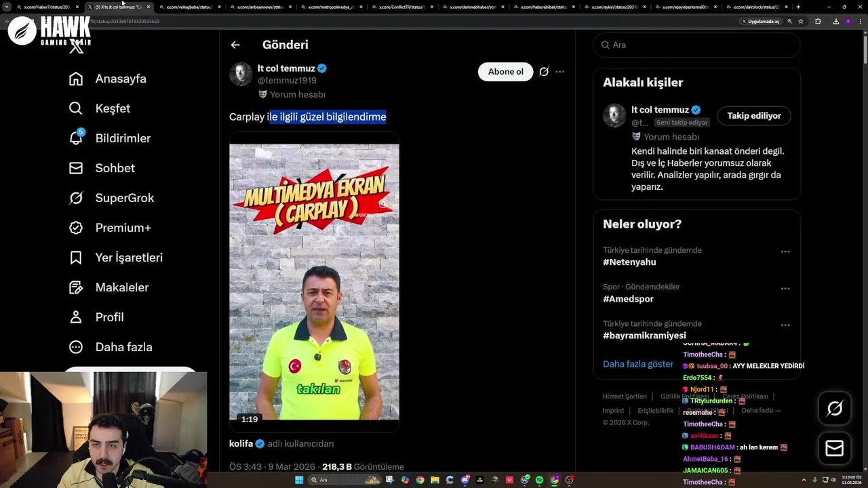Switch to the x.com/metropolmedya browser tab
The image size is (868, 488).
click(x=331, y=7)
